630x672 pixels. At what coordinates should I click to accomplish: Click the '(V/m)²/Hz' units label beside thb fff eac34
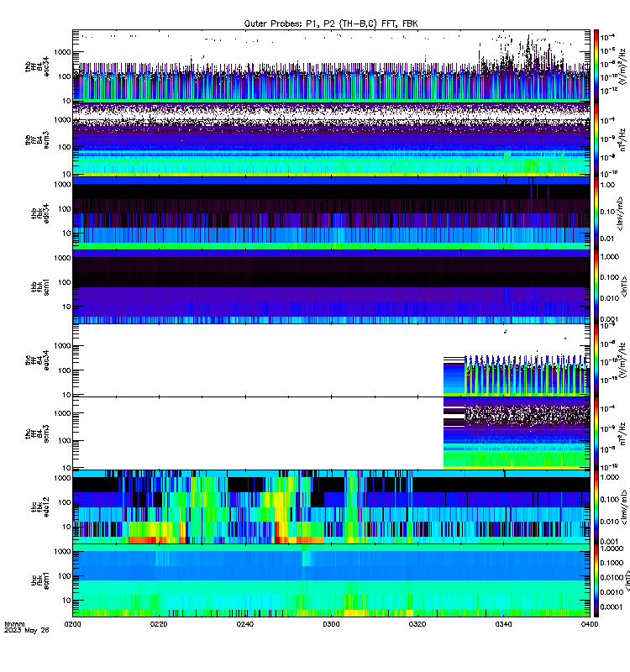624,66
